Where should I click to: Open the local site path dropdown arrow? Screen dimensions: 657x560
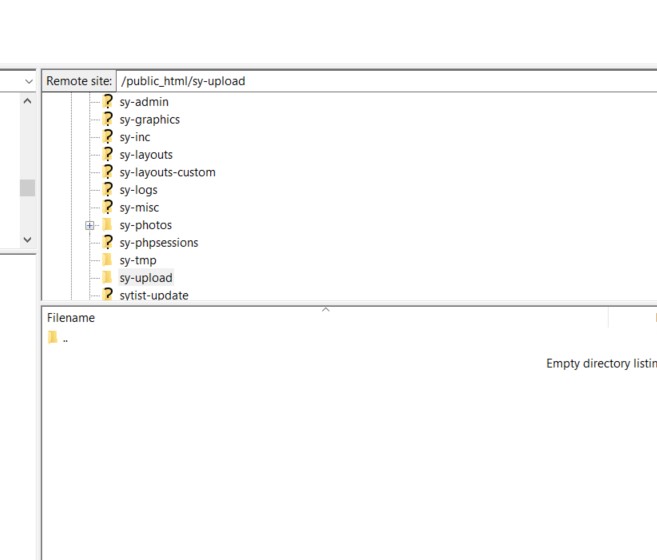[28, 81]
